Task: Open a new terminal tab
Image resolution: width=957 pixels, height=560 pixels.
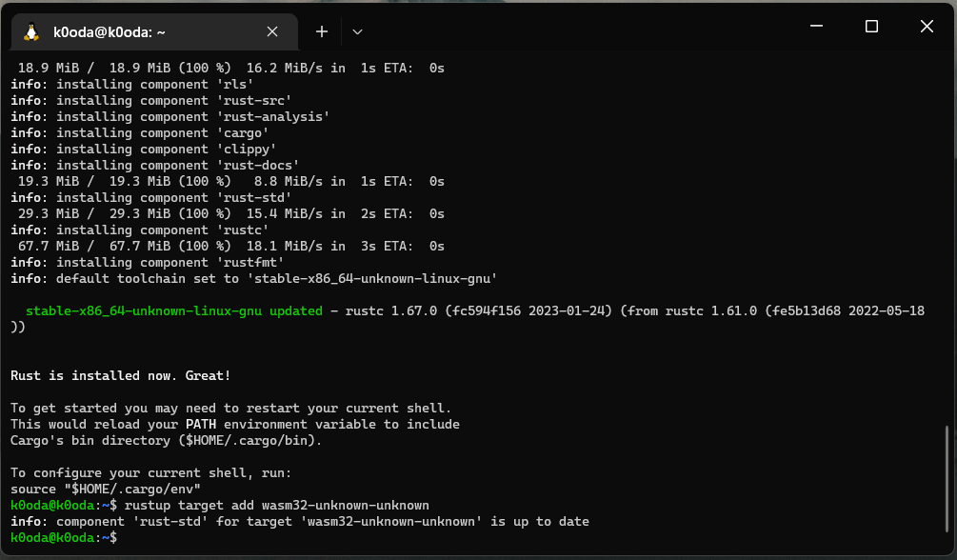Action: click(x=321, y=30)
